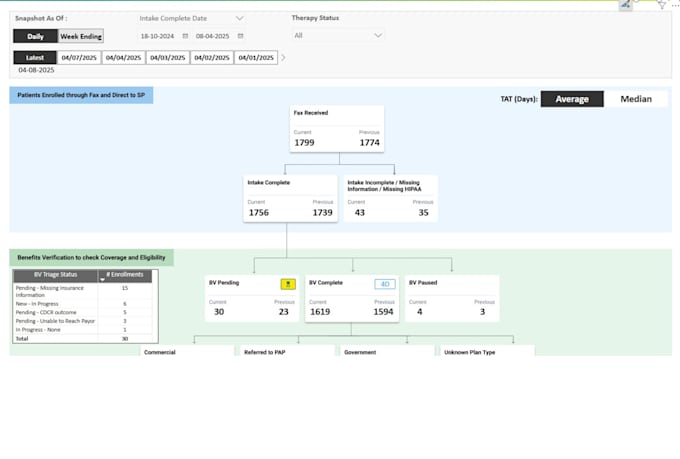Switch snapshot to Week Ending

click(x=81, y=36)
